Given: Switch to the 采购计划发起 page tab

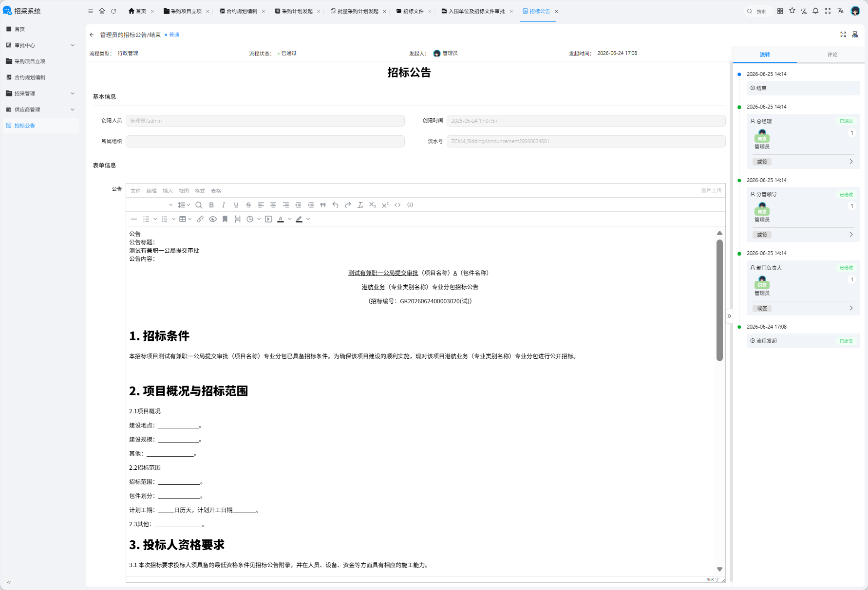Looking at the screenshot, I should click(297, 11).
